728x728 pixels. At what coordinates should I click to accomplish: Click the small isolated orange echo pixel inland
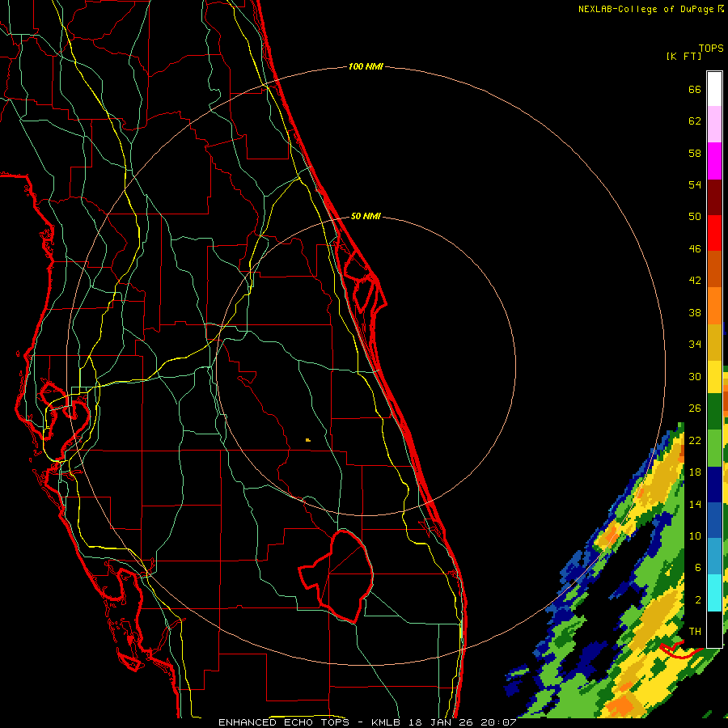(x=308, y=440)
